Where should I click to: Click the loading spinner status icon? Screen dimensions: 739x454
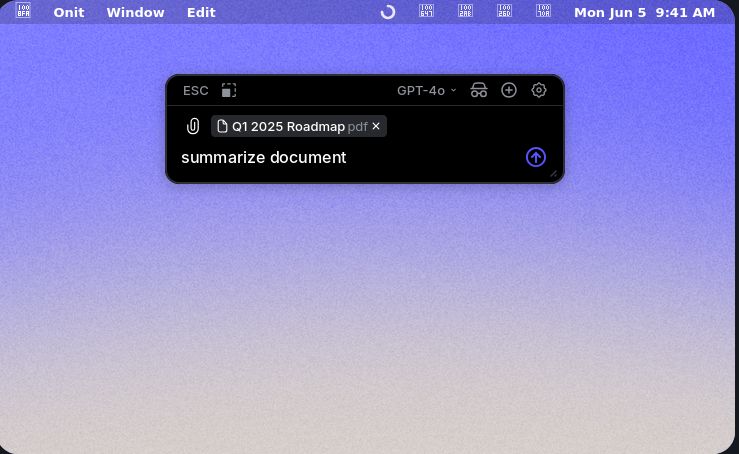click(x=388, y=12)
